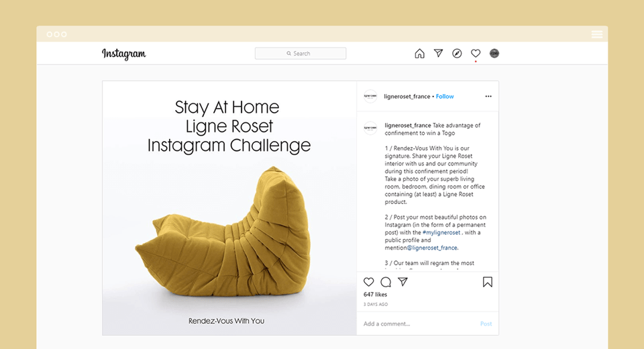
Task: Open activity heart icon in top navbar
Action: click(x=476, y=54)
